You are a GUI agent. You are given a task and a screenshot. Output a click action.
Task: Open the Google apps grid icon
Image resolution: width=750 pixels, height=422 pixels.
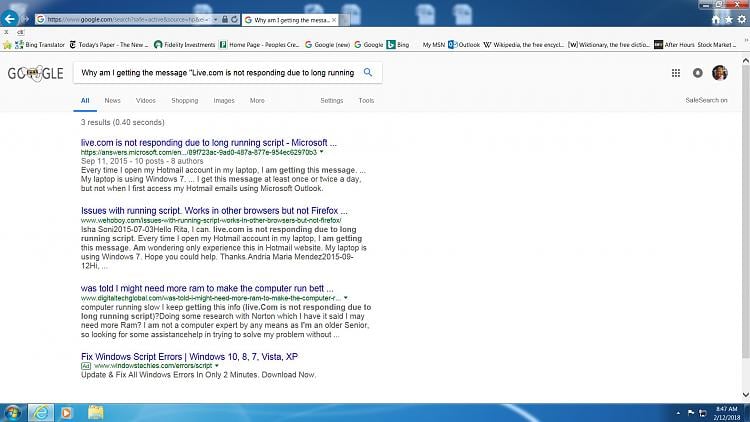tap(676, 73)
